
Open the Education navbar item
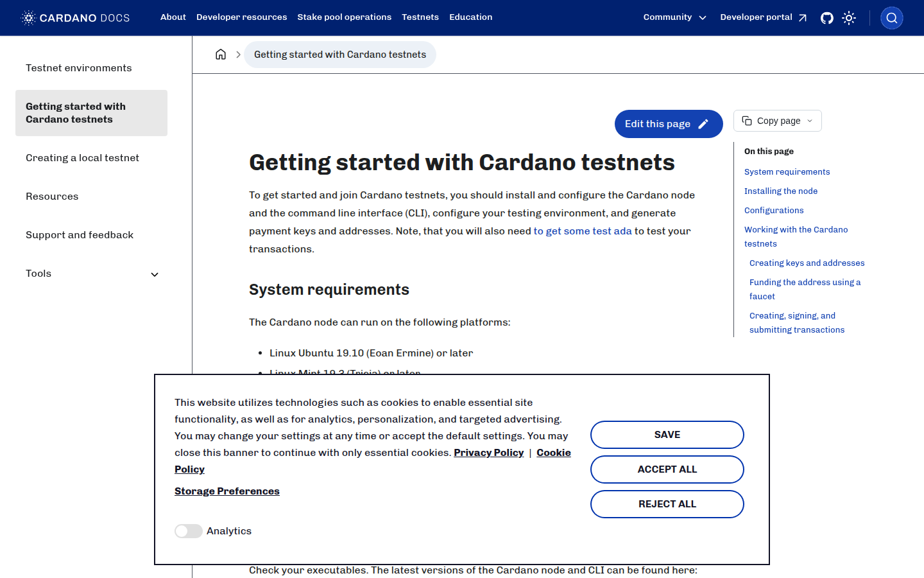pos(471,17)
